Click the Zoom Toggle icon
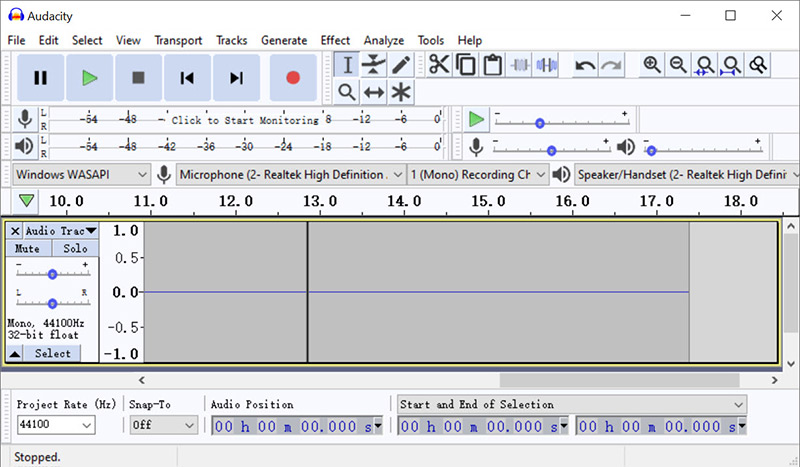Viewport: 800px width, 467px height. (x=758, y=65)
